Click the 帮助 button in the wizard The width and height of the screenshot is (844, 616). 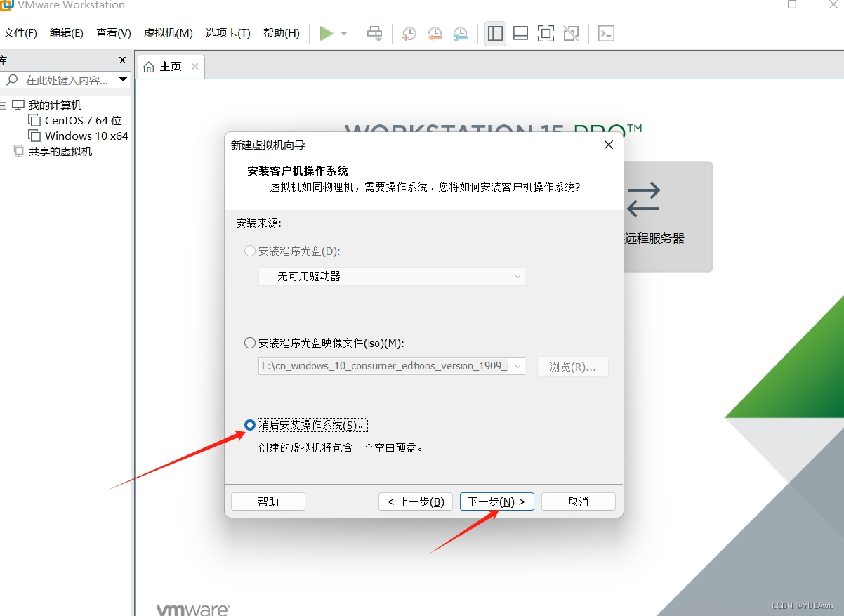point(268,502)
